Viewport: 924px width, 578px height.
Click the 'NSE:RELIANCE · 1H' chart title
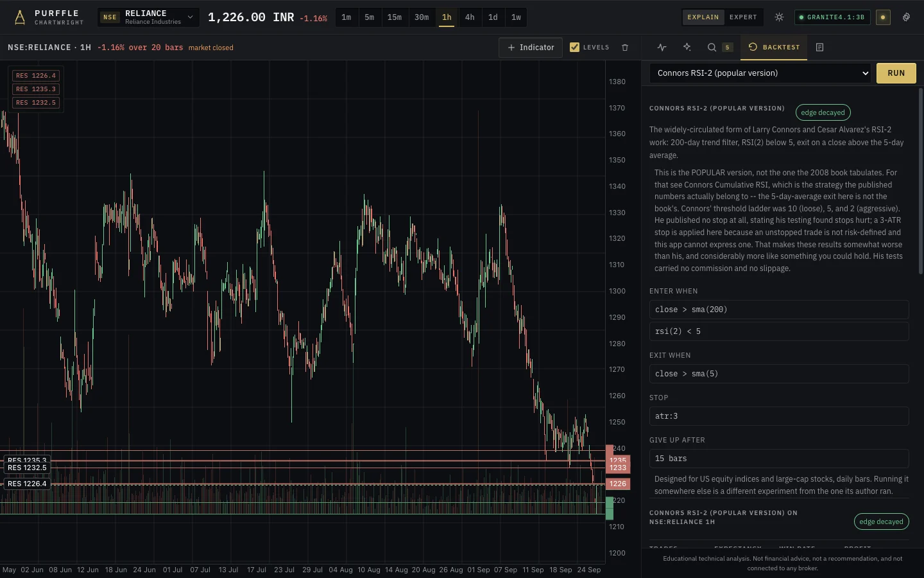coord(49,48)
